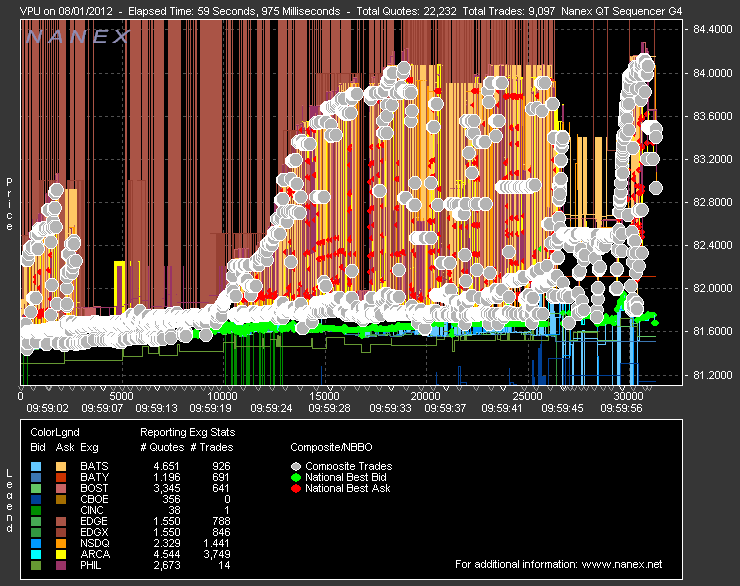Click the 'Reporting Exg Stats' heading
Screen dimensions: 740x586
click(187, 432)
